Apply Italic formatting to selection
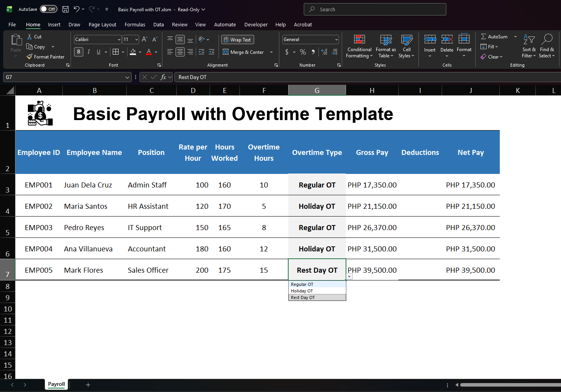 pyautogui.click(x=88, y=52)
